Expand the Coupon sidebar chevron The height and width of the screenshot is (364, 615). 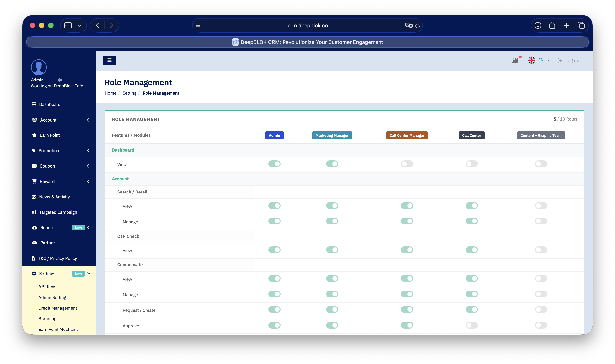point(88,166)
